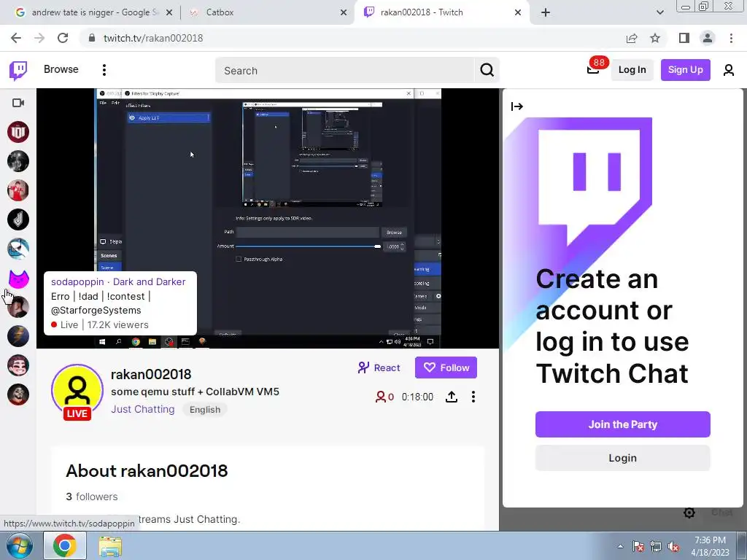747x560 pixels.
Task: Open the three-dot menu next to Browse
Action: pyautogui.click(x=104, y=70)
